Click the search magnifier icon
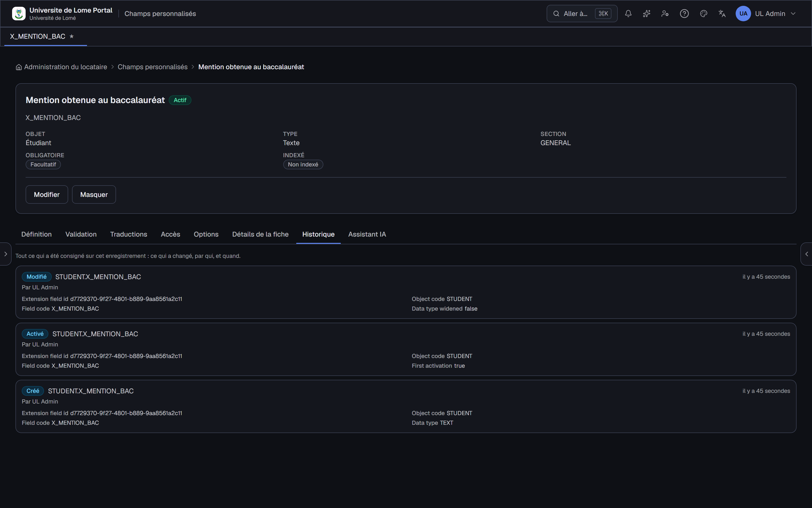Viewport: 812px width, 508px height. click(x=556, y=14)
